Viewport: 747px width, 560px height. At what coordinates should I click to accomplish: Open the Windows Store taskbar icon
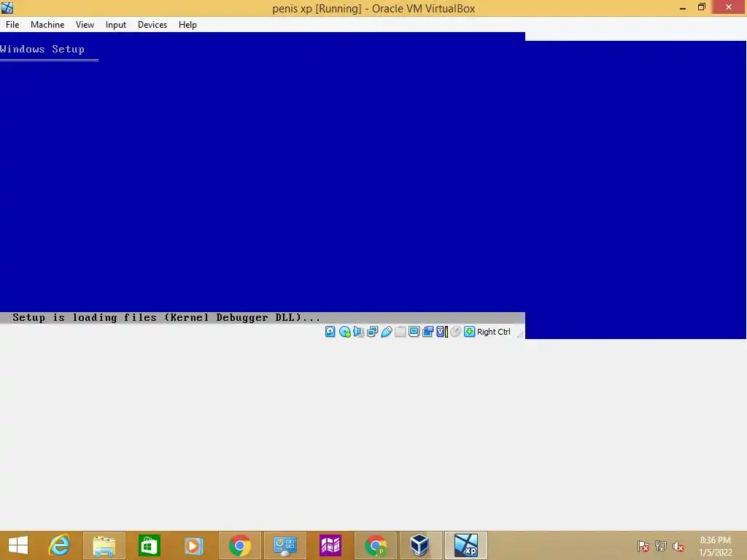pyautogui.click(x=149, y=545)
